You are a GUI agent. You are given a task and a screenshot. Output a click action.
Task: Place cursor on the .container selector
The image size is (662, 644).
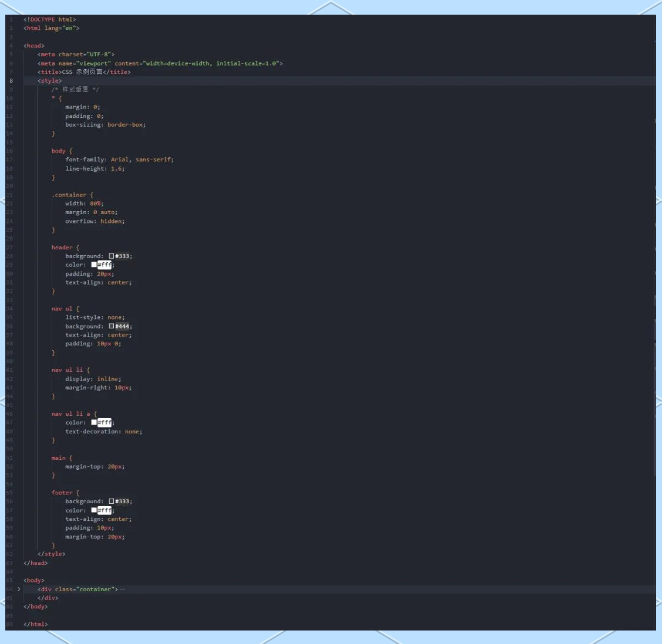click(69, 195)
